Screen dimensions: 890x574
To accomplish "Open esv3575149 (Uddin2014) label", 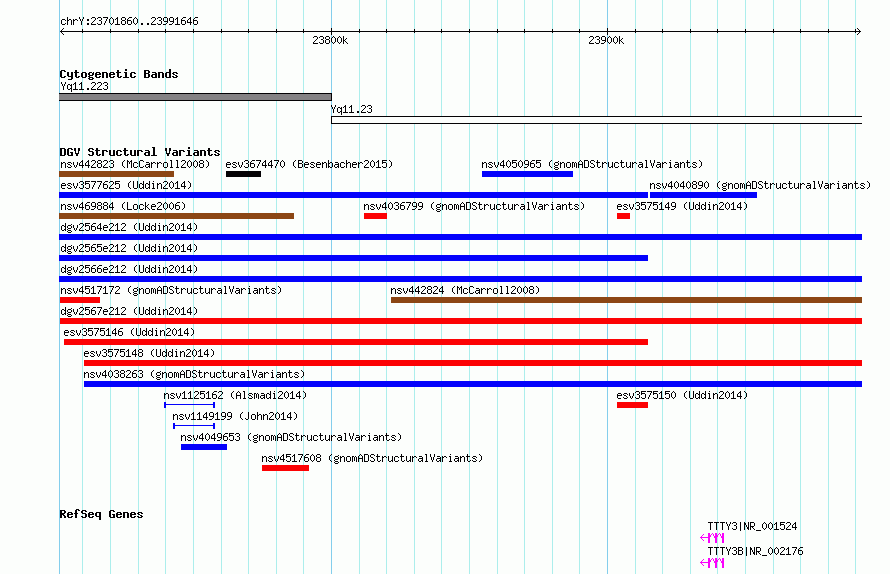I will (682, 206).
